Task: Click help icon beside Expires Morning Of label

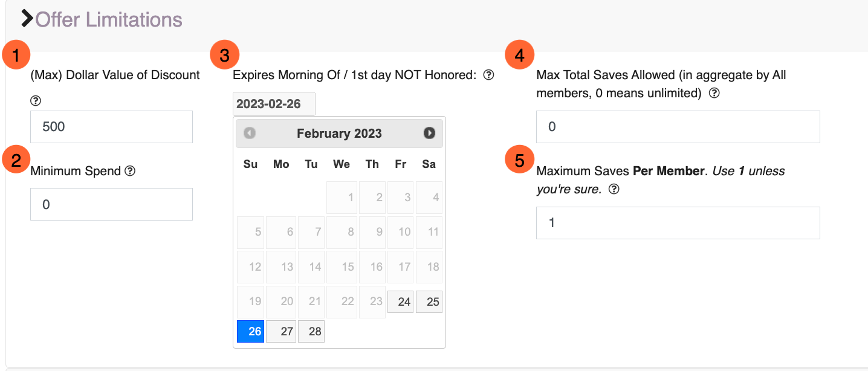Action: point(489,75)
